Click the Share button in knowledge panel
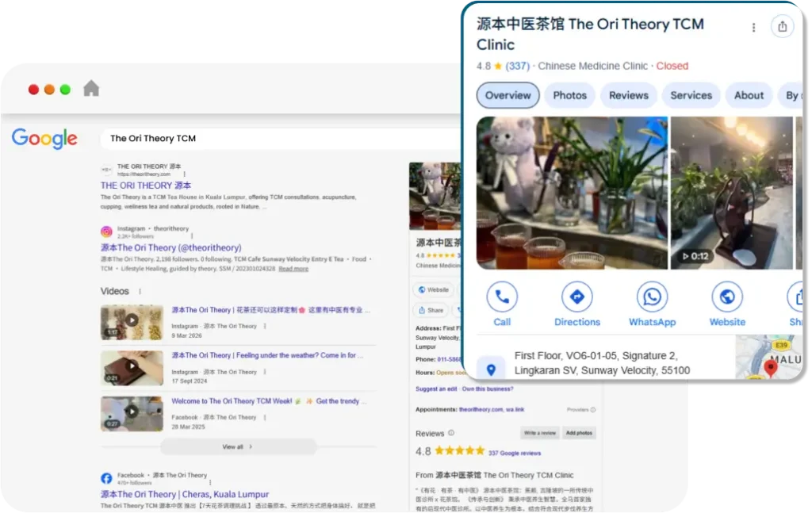Viewport: 812px width, 513px height. click(431, 310)
